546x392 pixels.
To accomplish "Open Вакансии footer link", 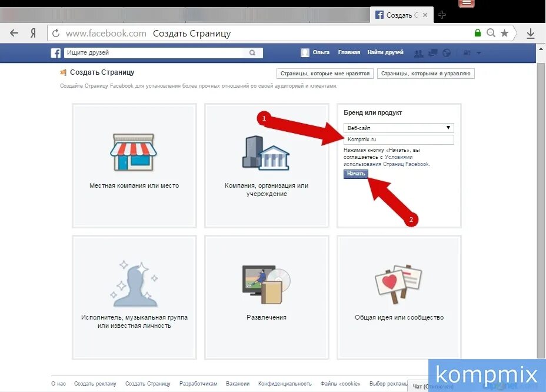I will tap(238, 384).
